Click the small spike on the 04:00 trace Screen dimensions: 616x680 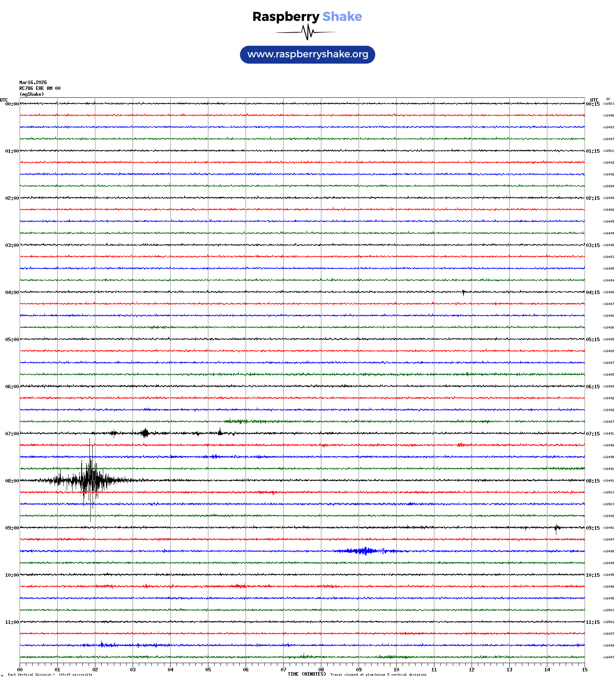[463, 292]
